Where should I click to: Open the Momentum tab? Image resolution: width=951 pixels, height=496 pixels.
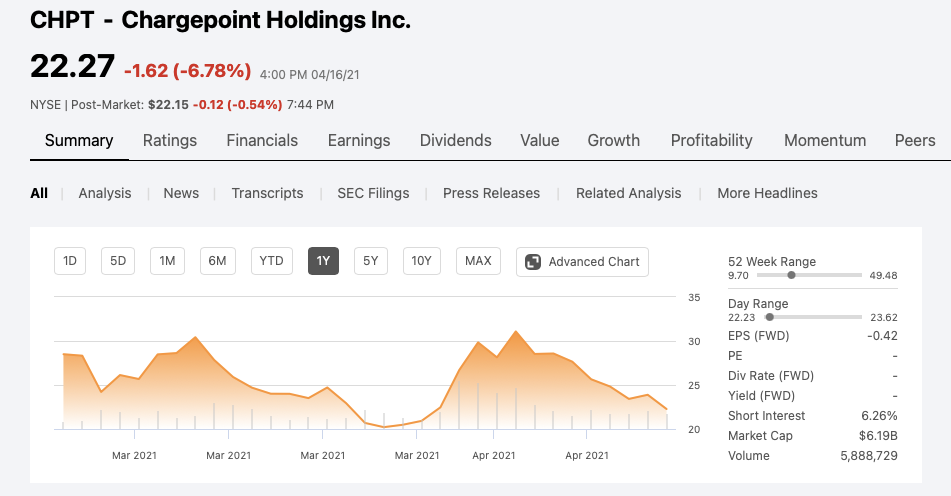click(x=825, y=141)
